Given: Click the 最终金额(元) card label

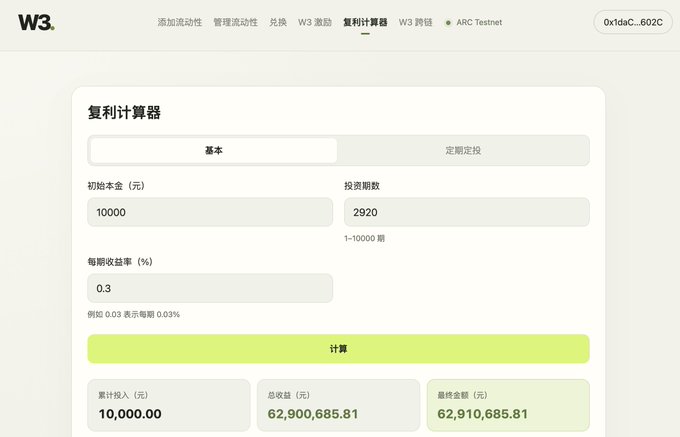Looking at the screenshot, I should click(x=462, y=395).
